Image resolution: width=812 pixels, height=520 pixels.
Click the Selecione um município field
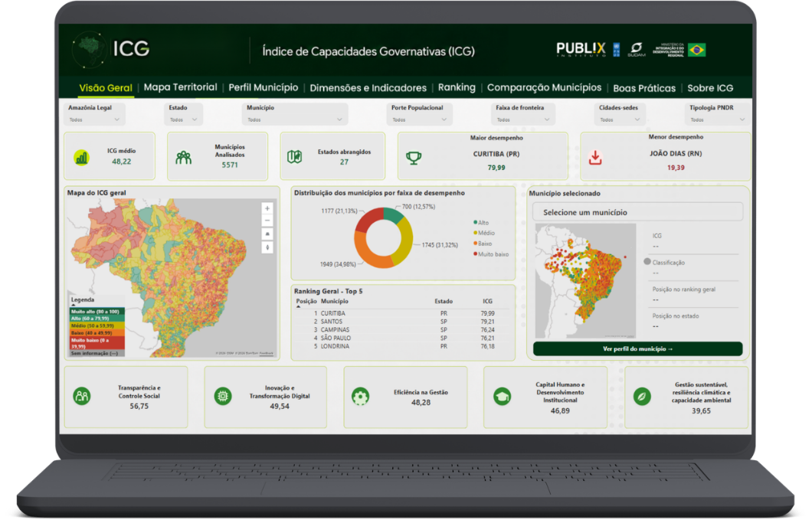(x=637, y=212)
